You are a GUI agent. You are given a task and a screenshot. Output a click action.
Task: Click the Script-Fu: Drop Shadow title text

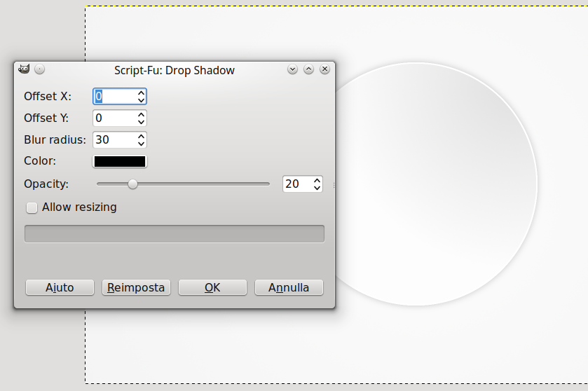click(x=175, y=71)
